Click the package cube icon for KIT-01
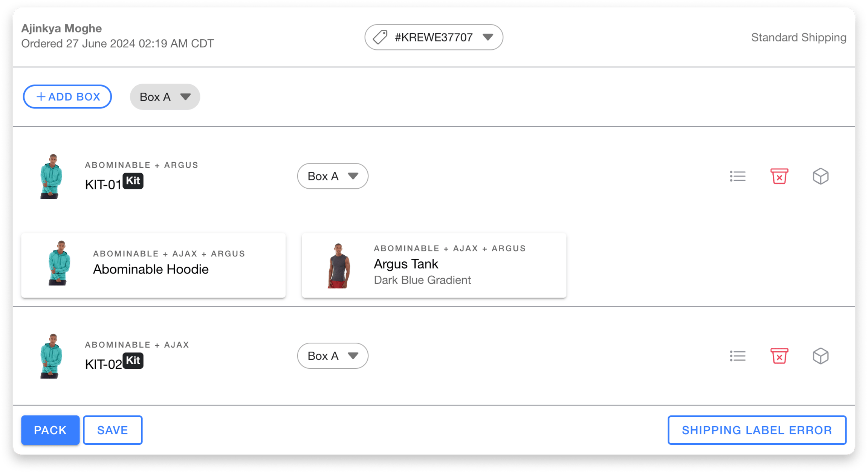Screen dimensions: 868x473 click(x=821, y=176)
